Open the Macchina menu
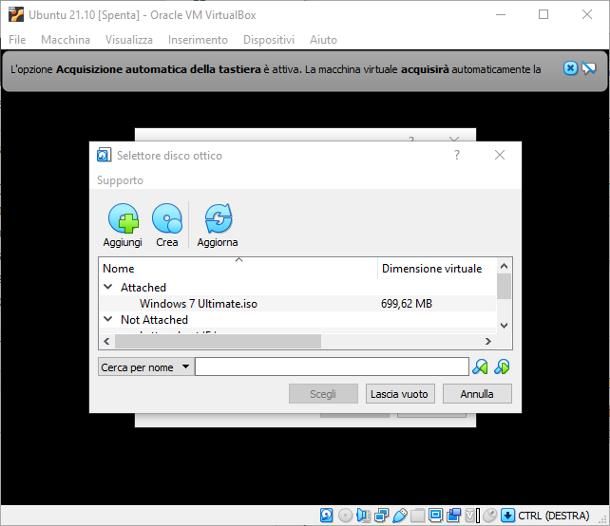The image size is (610, 526). [65, 40]
